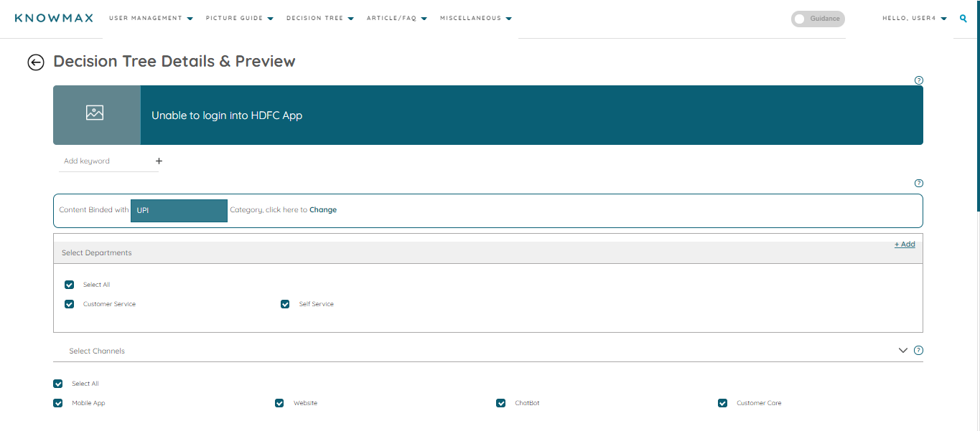Viewport: 980px width, 431px height.
Task: Open the help icon above the title banner
Action: (x=919, y=80)
